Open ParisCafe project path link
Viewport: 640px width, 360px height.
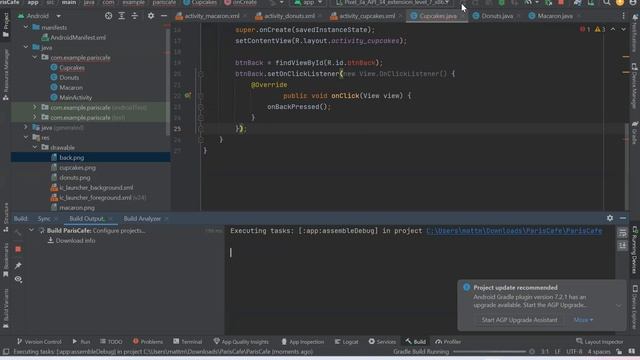[514, 231]
